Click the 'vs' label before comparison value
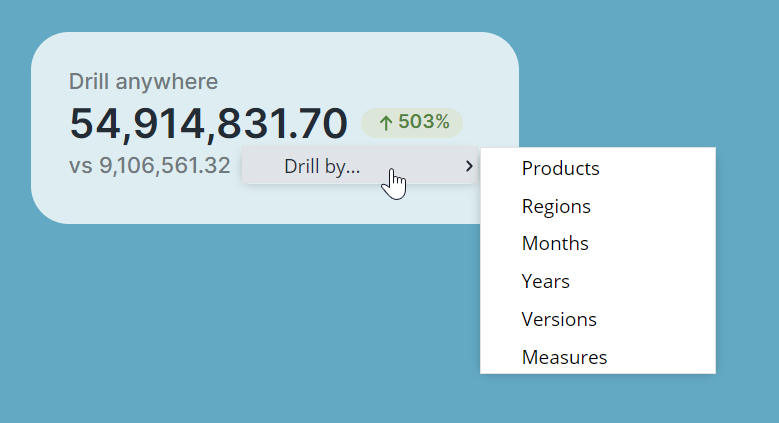The width and height of the screenshot is (779, 423). click(80, 166)
